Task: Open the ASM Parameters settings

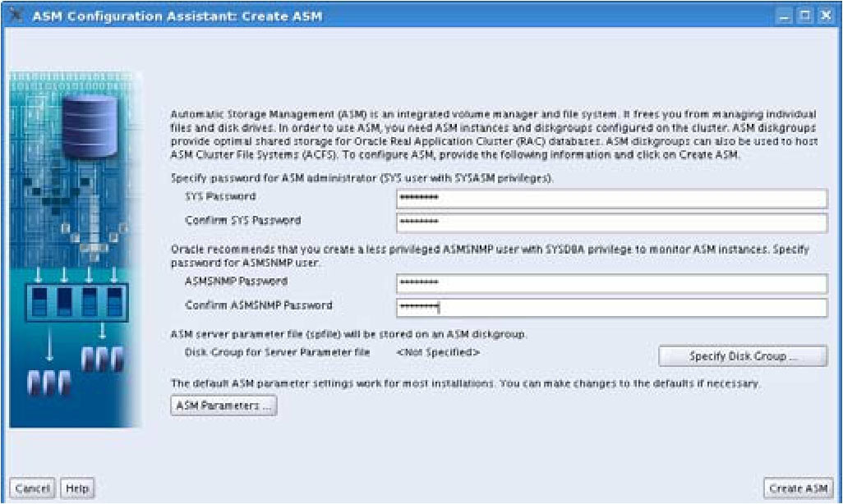Action: [223, 405]
